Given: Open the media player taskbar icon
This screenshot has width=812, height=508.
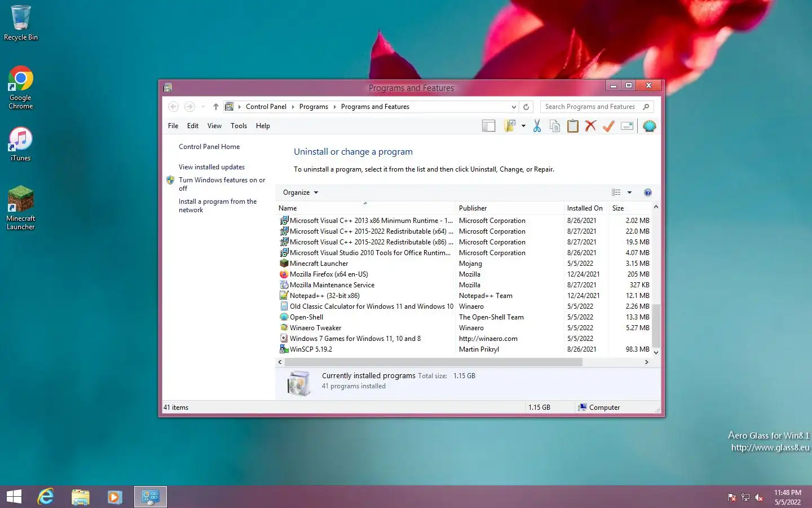Looking at the screenshot, I should [x=115, y=497].
